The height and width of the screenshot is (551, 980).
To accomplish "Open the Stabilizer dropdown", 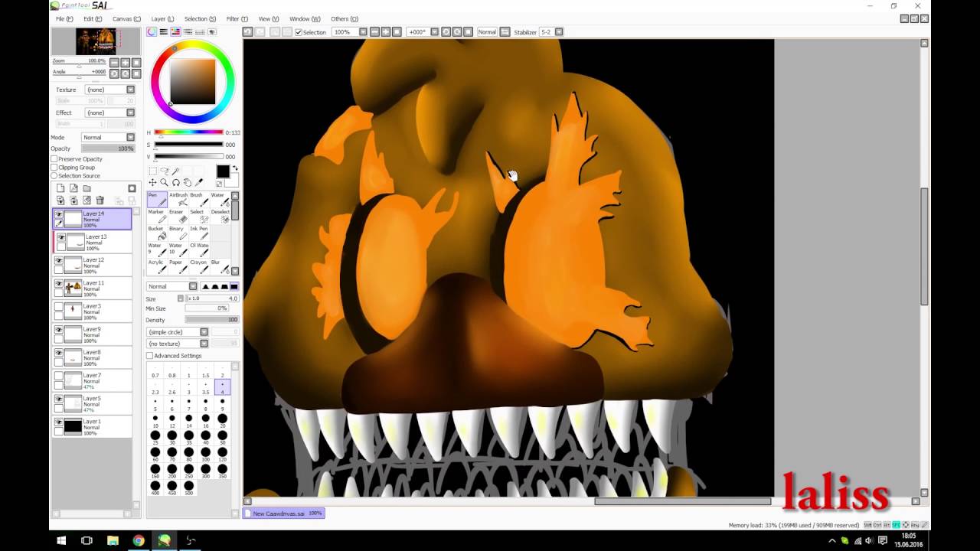I will click(x=551, y=32).
